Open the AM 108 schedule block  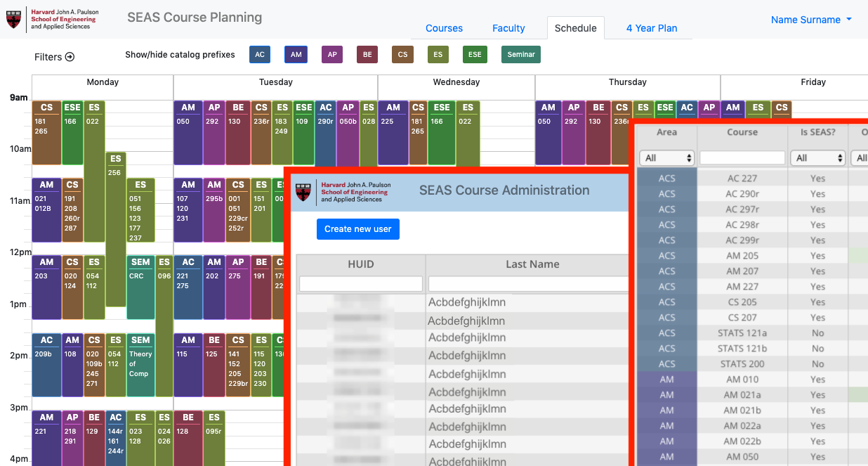click(72, 364)
